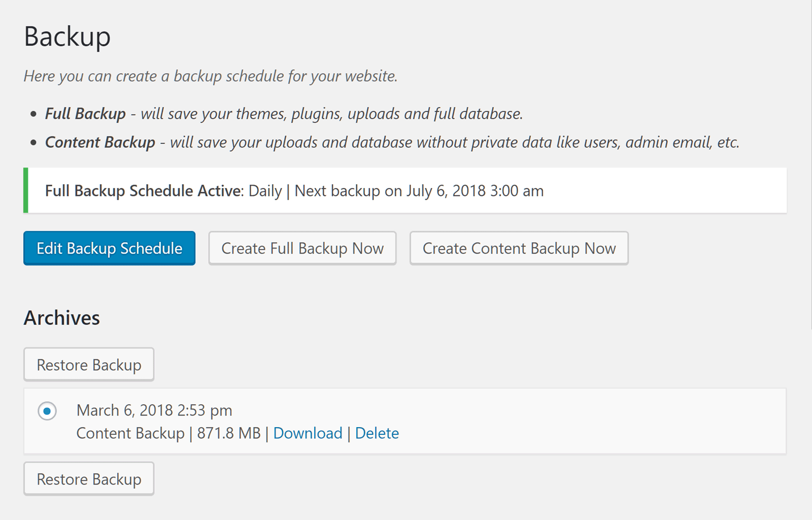Click the bold Content Backup bullet label
The width and height of the screenshot is (812, 520).
click(100, 143)
